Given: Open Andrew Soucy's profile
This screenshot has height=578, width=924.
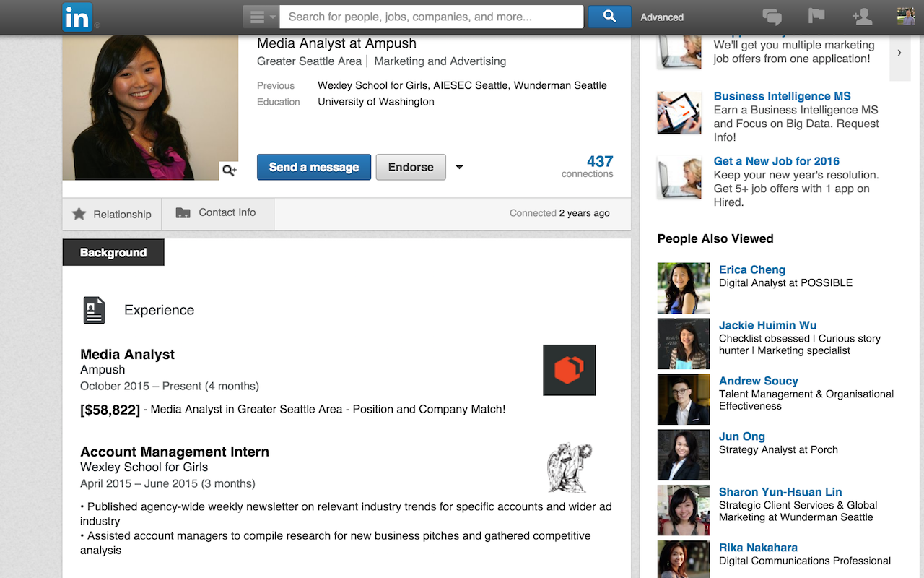Looking at the screenshot, I should coord(759,381).
